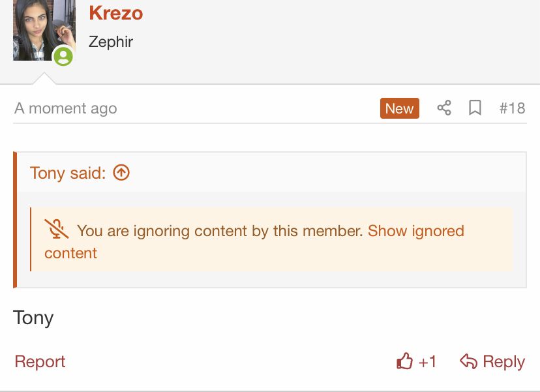Bookmark this post with the bookmark icon
540x392 pixels.
pos(475,108)
